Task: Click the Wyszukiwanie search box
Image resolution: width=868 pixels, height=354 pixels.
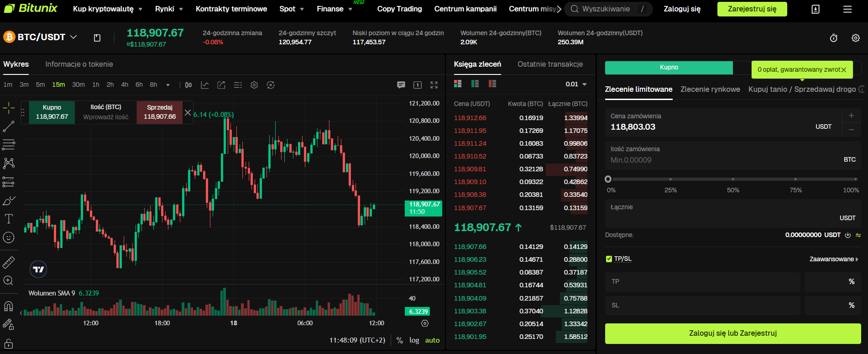Action: coord(608,9)
